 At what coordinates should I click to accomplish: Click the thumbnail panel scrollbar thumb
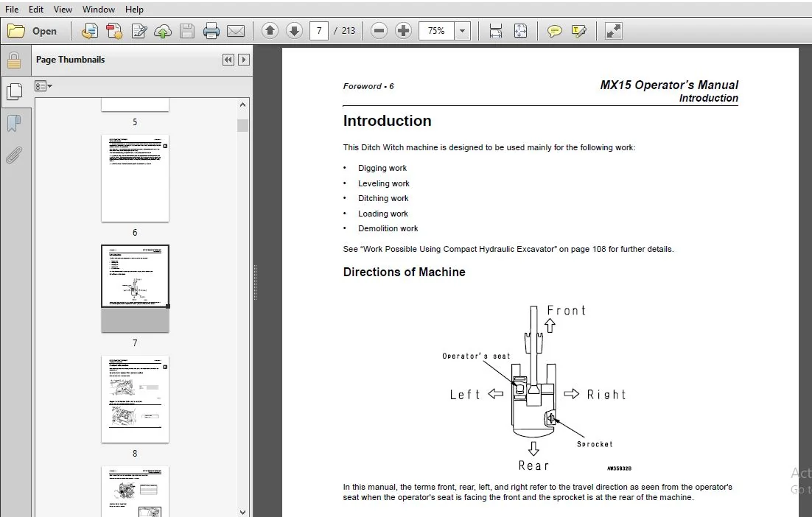[x=243, y=125]
